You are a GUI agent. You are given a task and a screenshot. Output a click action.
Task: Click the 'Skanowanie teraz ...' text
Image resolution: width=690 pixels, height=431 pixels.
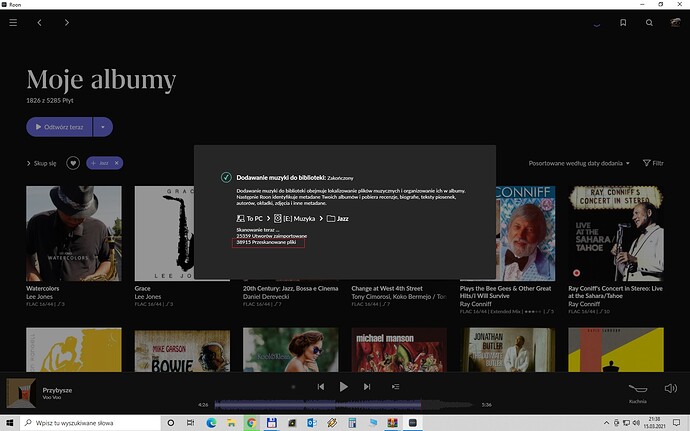(x=257, y=230)
